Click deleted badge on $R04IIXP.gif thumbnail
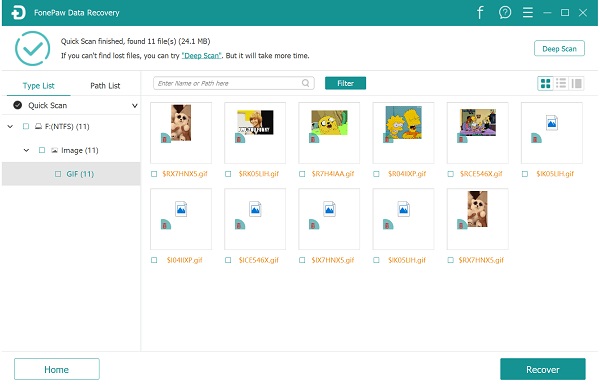Viewport: 600px width, 387px height. [388, 138]
